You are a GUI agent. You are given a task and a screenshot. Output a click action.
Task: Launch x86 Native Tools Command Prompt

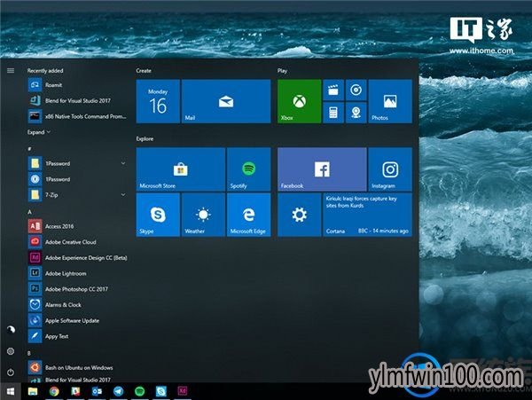(x=77, y=116)
